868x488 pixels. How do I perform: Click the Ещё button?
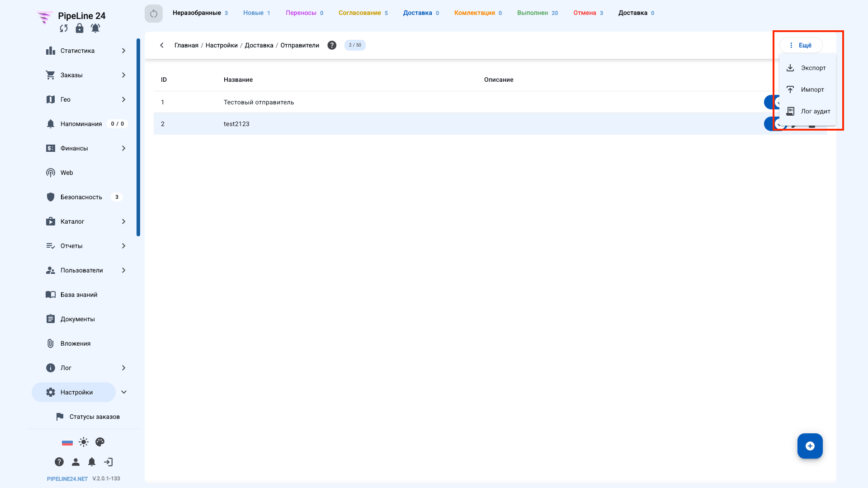point(801,45)
